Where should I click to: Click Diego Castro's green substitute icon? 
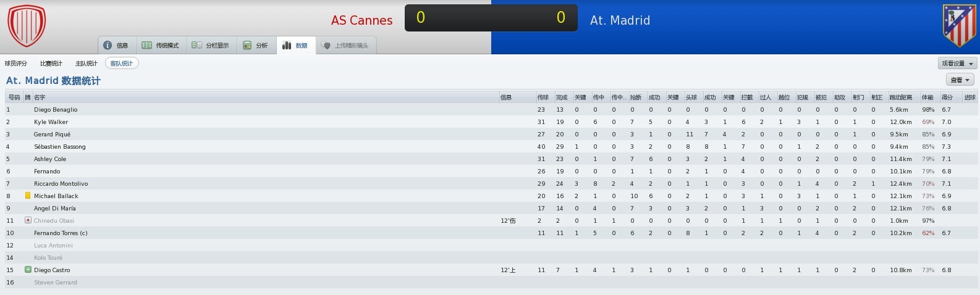click(x=28, y=270)
